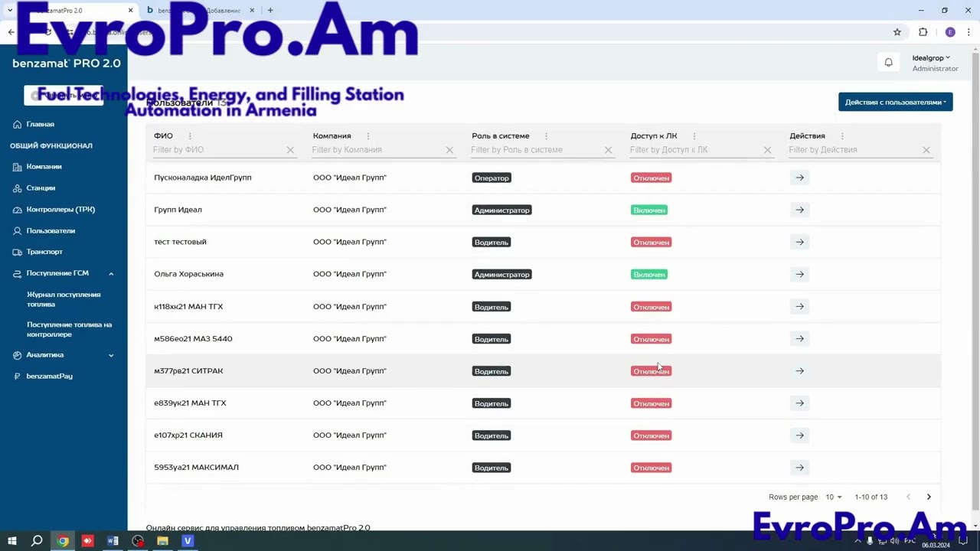Close the benzamatPro 2.0 browser tab
980x551 pixels.
pyautogui.click(x=130, y=11)
